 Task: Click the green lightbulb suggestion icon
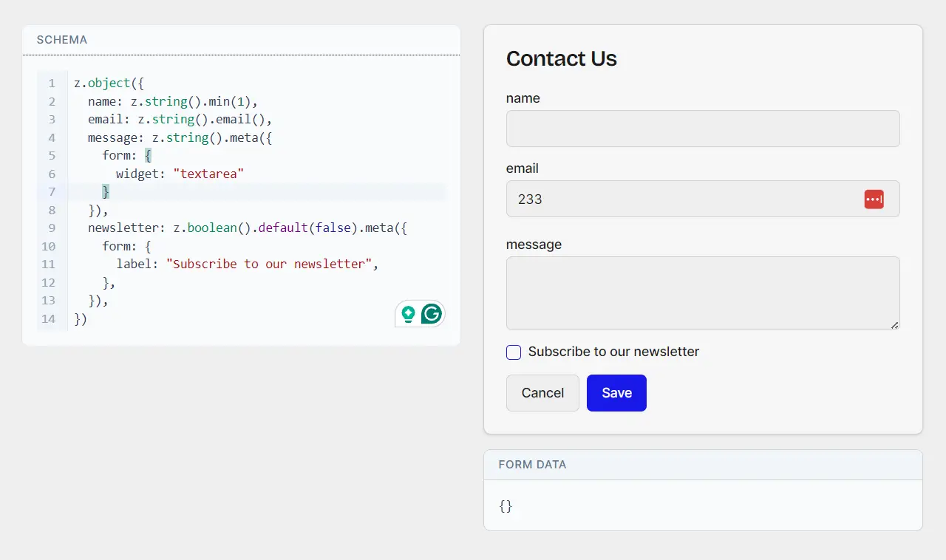click(x=408, y=314)
